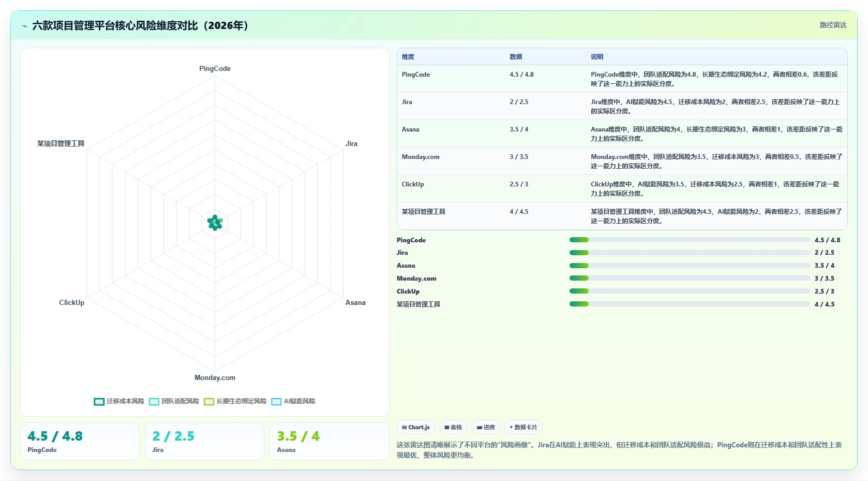The width and height of the screenshot is (868, 481).
Task: Click the Monday.com progress bar
Action: pos(690,278)
